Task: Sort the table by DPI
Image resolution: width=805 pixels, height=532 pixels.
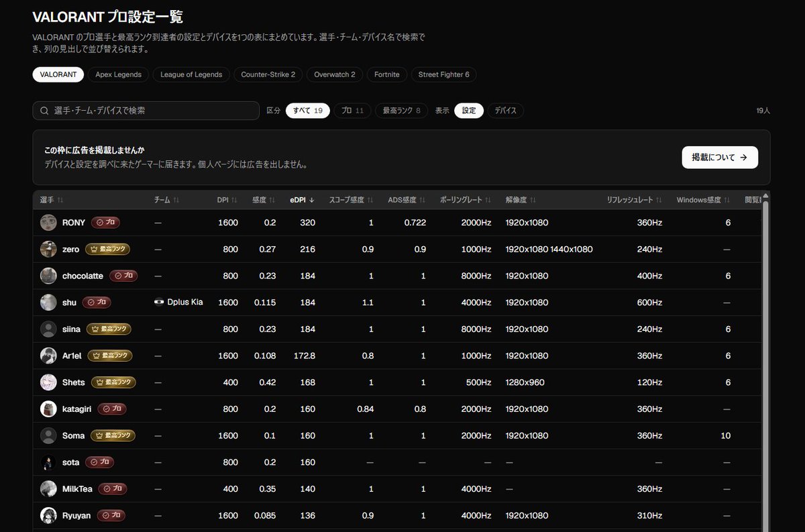Action: (227, 200)
